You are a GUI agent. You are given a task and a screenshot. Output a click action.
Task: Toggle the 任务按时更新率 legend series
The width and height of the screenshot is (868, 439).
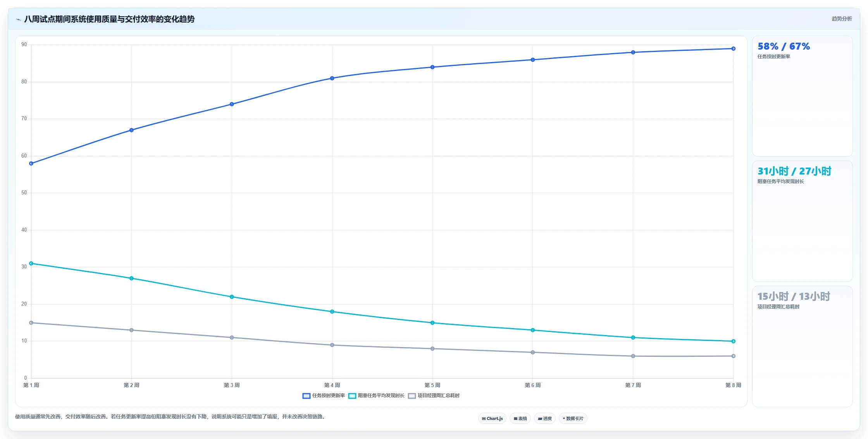tap(324, 396)
